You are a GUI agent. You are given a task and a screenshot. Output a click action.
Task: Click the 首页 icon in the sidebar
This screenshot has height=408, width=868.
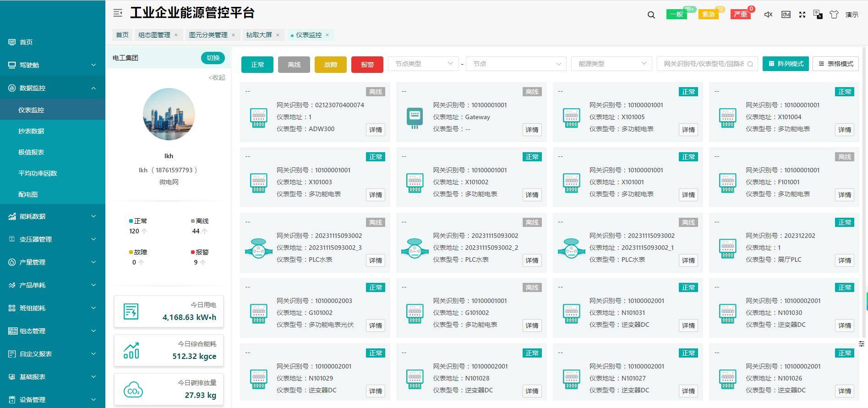(x=12, y=42)
